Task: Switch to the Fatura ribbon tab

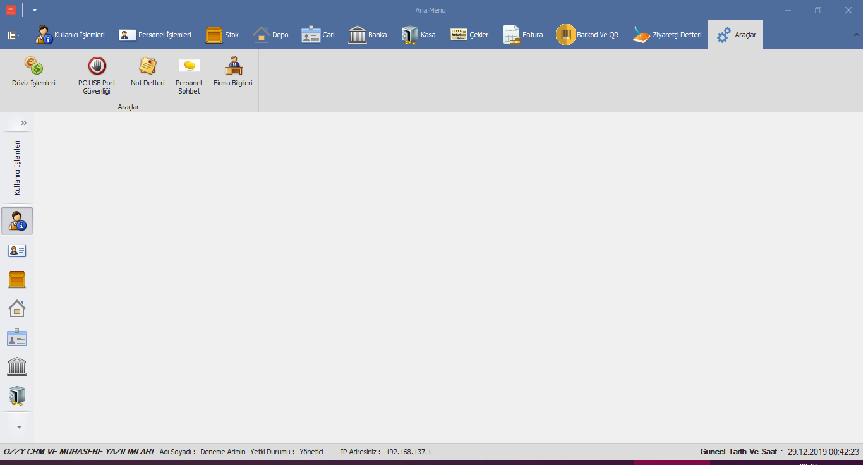Action: pyautogui.click(x=523, y=35)
